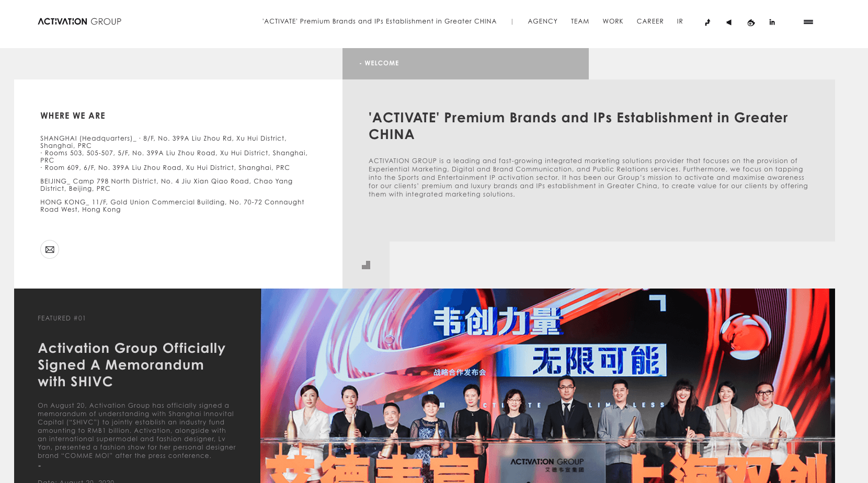The image size is (868, 483).
Task: Open the hamburger menu
Action: coord(808,22)
